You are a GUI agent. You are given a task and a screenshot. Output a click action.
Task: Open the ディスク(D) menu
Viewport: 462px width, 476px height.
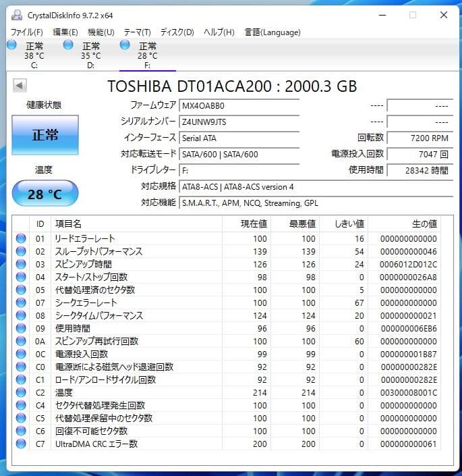point(177,32)
